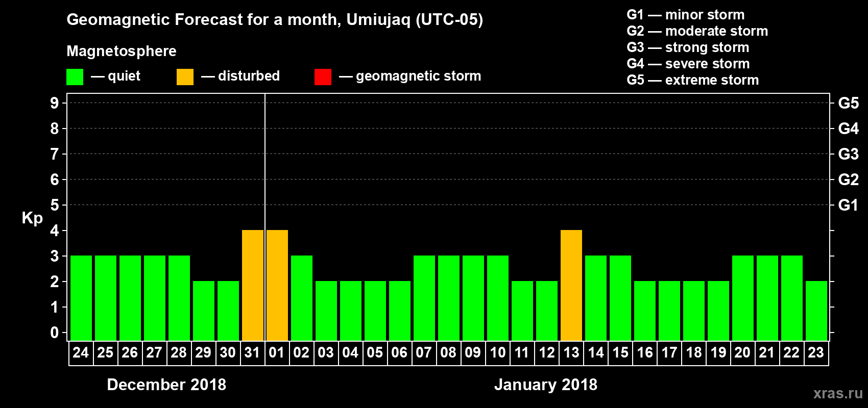Click the disturbed legend label
The width and height of the screenshot is (868, 408).
click(249, 76)
